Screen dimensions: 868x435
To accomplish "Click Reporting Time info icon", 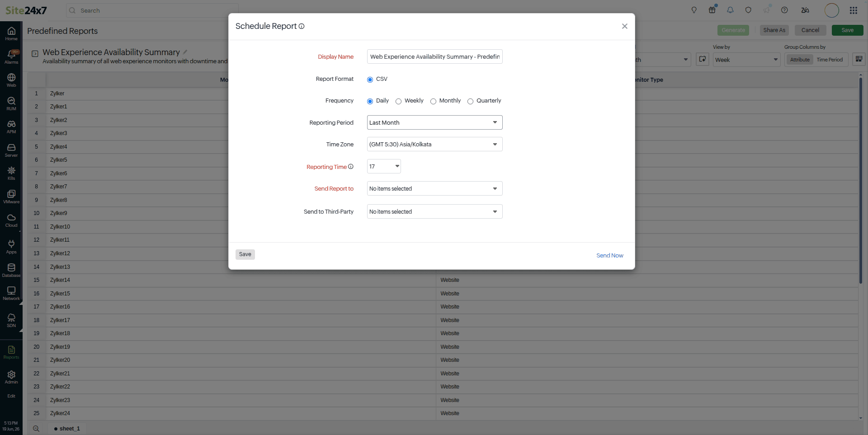I will [x=351, y=167].
